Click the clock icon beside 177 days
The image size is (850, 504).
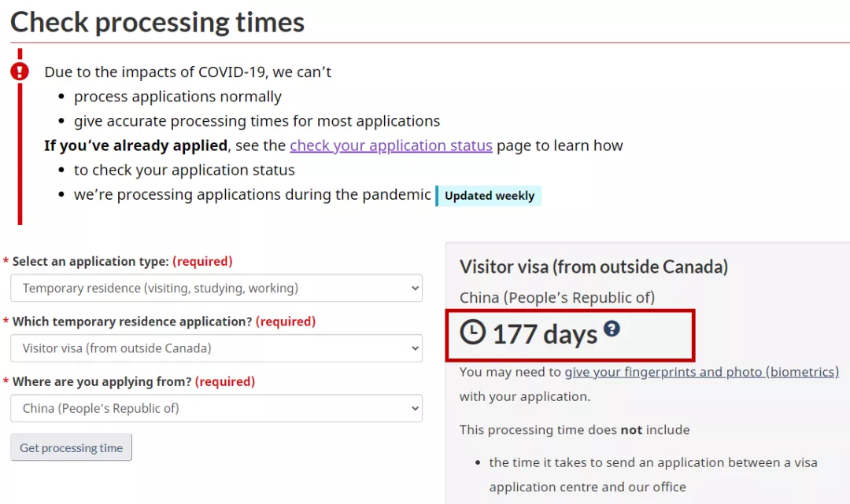473,332
